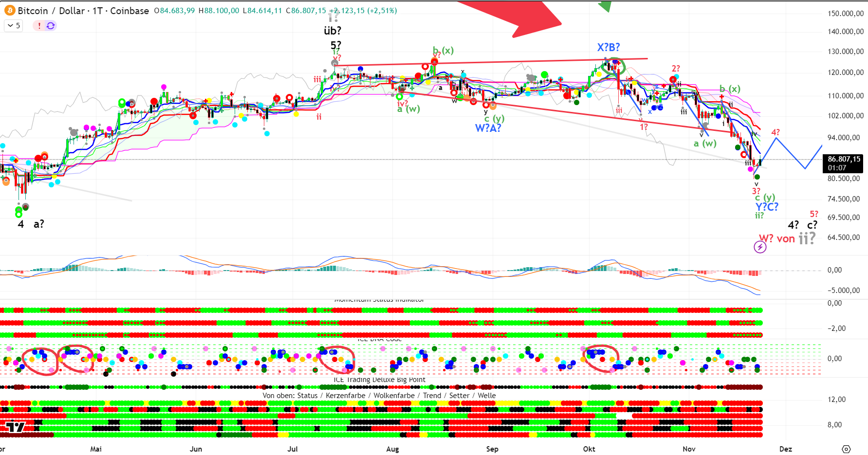Select the red W? von wave text
This screenshot has width=868, height=455.
[x=777, y=238]
